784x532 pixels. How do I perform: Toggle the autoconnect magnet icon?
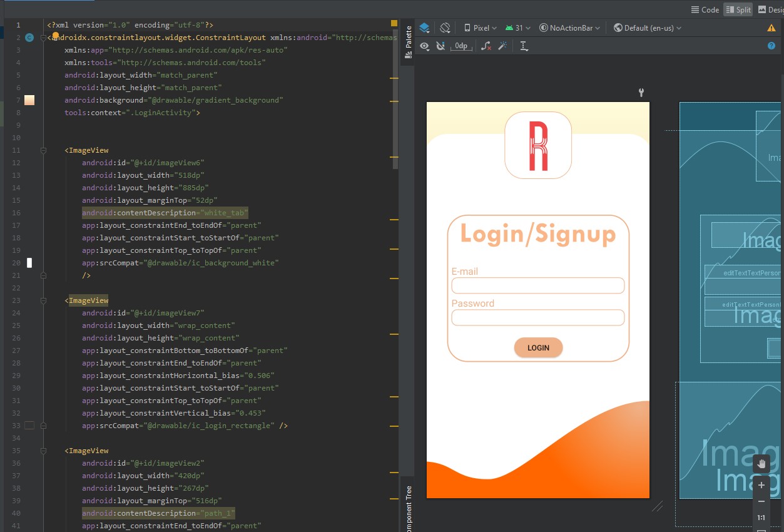440,46
